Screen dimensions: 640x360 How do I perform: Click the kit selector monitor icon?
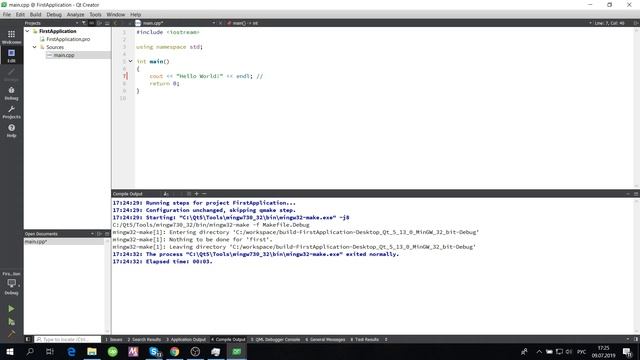pos(11,283)
